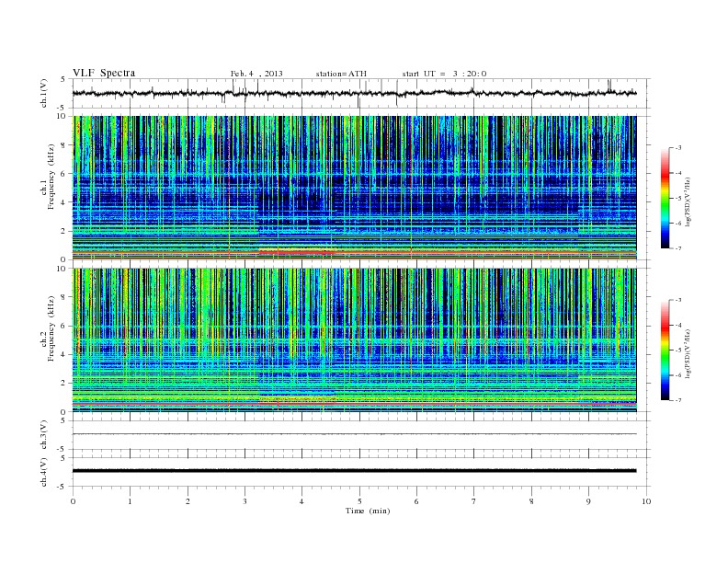Click the ch.3 waveform axis "5" tick label
Screen dimensions: 728x563
click(x=63, y=420)
